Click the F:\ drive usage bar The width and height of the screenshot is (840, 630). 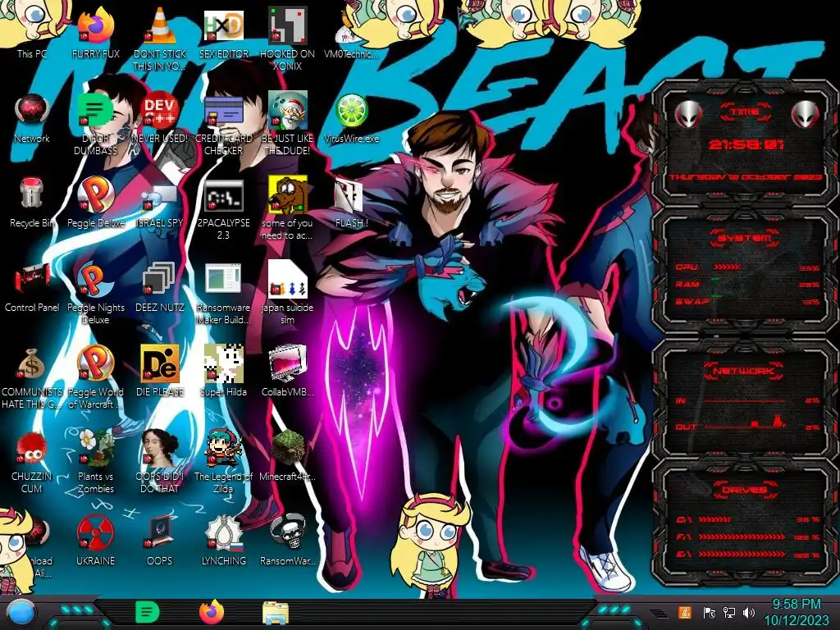tap(742, 536)
